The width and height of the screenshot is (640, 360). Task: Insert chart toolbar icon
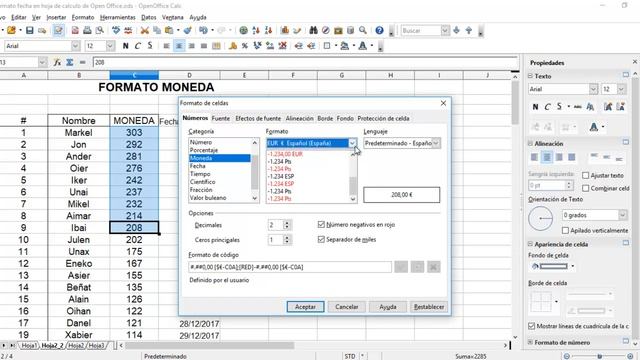[x=285, y=30]
